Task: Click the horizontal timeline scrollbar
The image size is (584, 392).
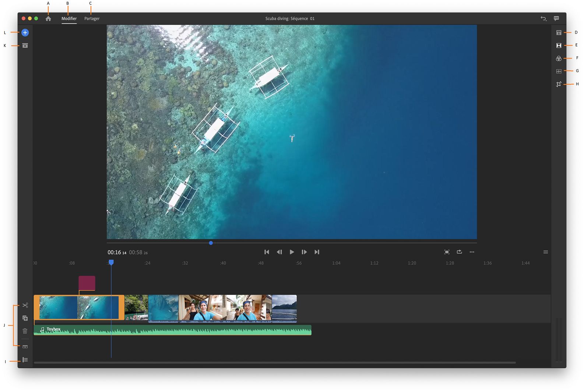Action: coord(275,363)
